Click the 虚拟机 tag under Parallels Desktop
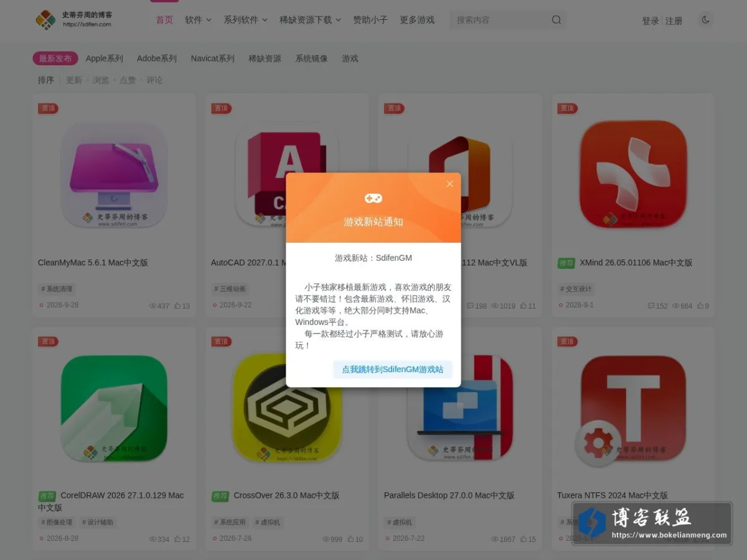 tap(400, 522)
